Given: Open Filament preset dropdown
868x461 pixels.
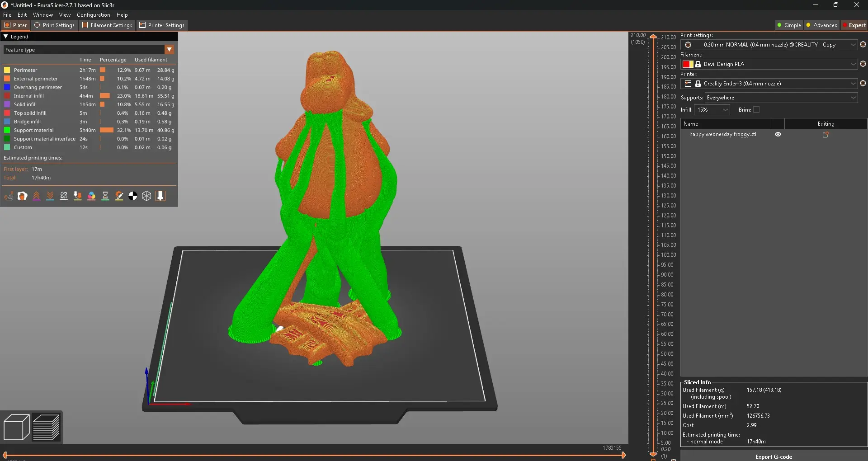Looking at the screenshot, I should click(853, 64).
